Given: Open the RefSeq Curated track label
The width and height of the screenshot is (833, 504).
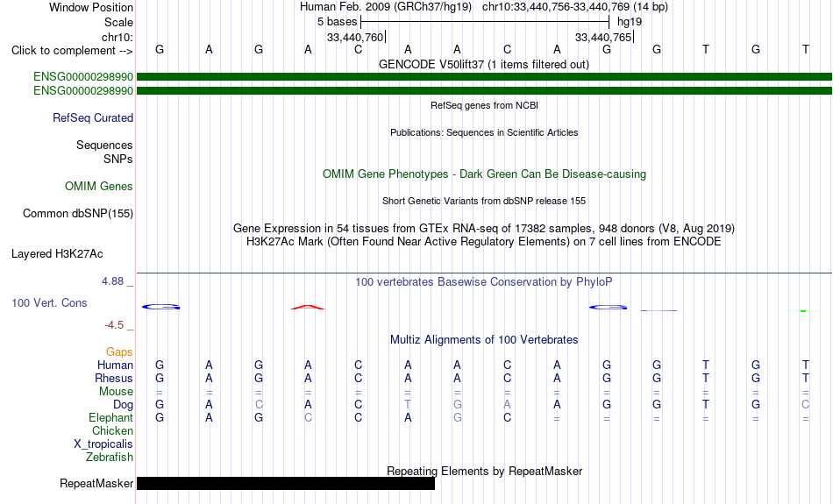Looking at the screenshot, I should click(93, 118).
